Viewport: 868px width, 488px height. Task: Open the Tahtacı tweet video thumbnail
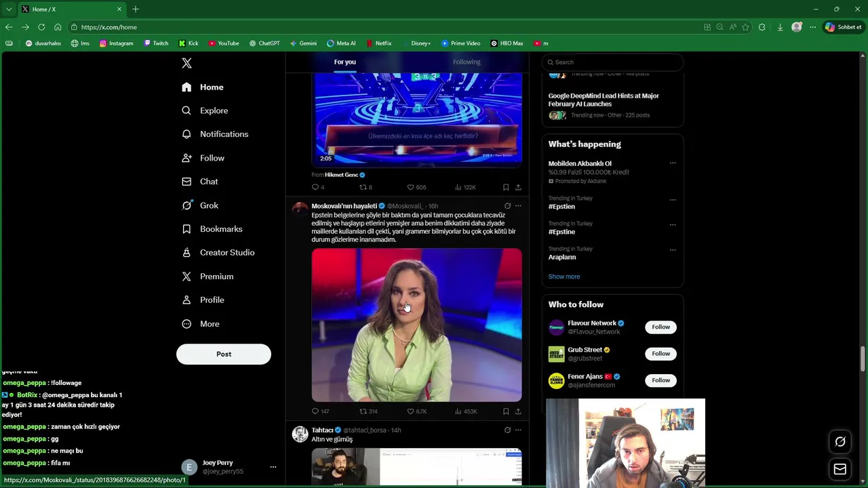[x=416, y=467]
